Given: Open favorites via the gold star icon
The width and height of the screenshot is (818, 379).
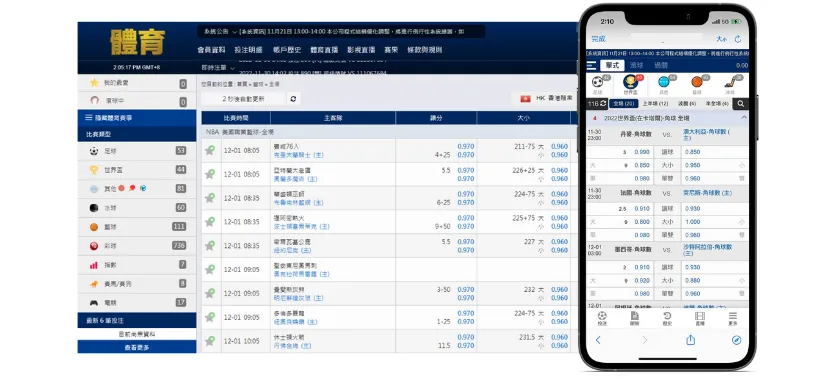Looking at the screenshot, I should 94,83.
